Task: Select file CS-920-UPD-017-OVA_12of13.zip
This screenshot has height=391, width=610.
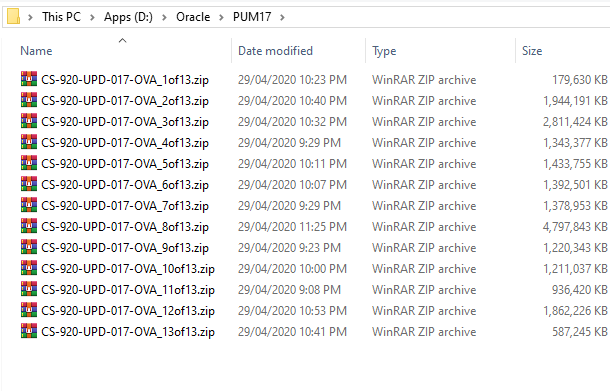Action: click(x=128, y=311)
